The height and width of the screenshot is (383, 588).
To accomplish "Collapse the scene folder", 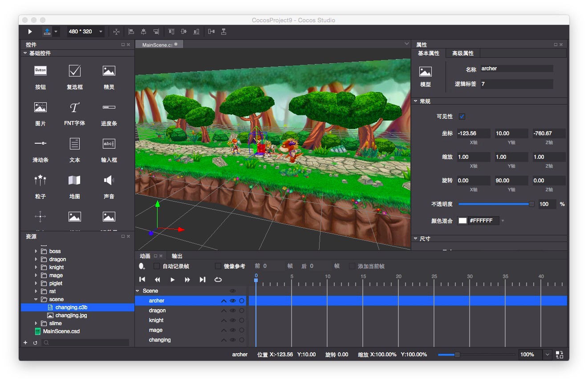I will click(36, 299).
